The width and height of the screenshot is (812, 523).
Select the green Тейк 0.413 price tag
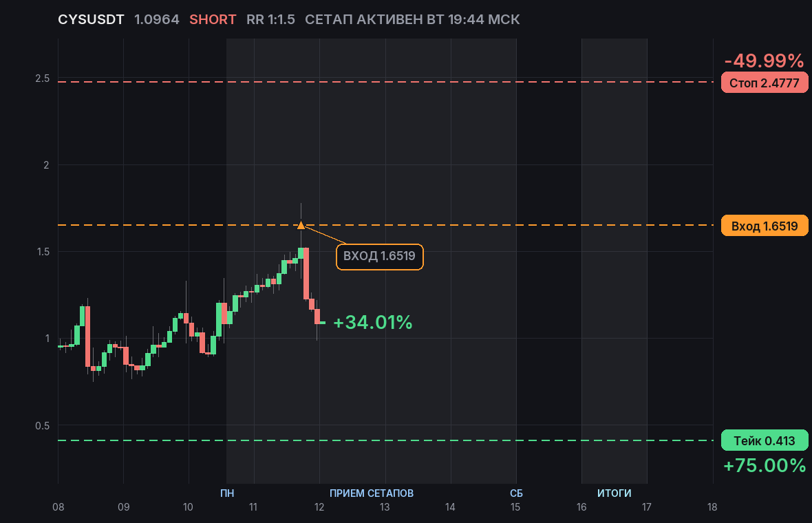click(x=765, y=440)
